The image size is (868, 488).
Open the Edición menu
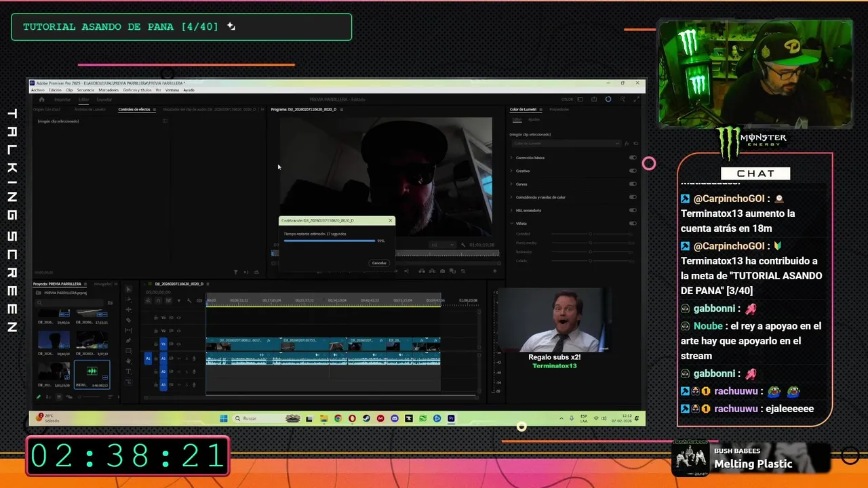[55, 90]
